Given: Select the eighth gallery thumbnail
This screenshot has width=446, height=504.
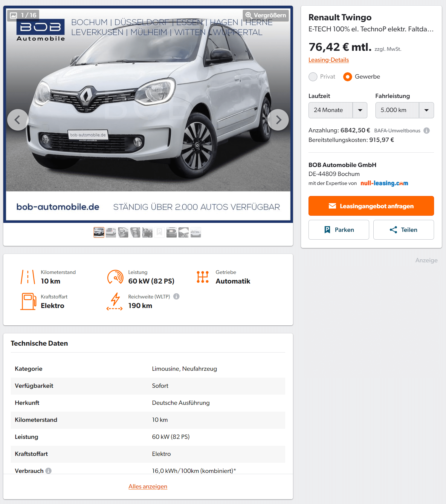Looking at the screenshot, I should tap(184, 232).
